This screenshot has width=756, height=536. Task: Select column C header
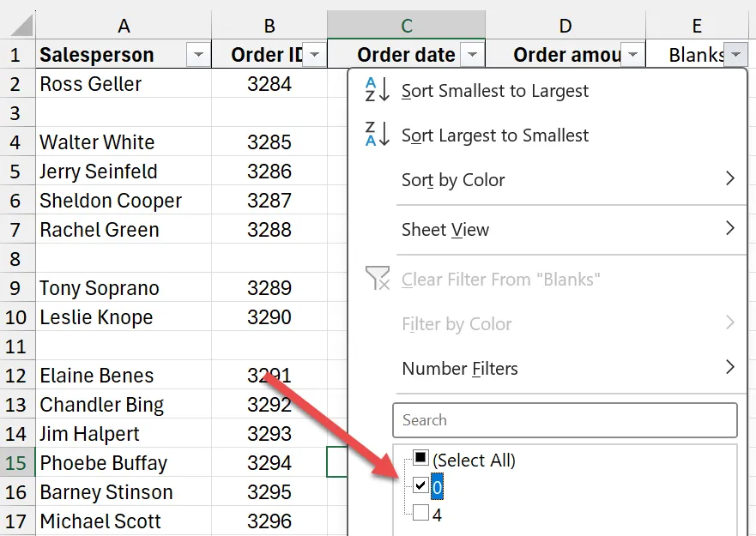point(406,26)
